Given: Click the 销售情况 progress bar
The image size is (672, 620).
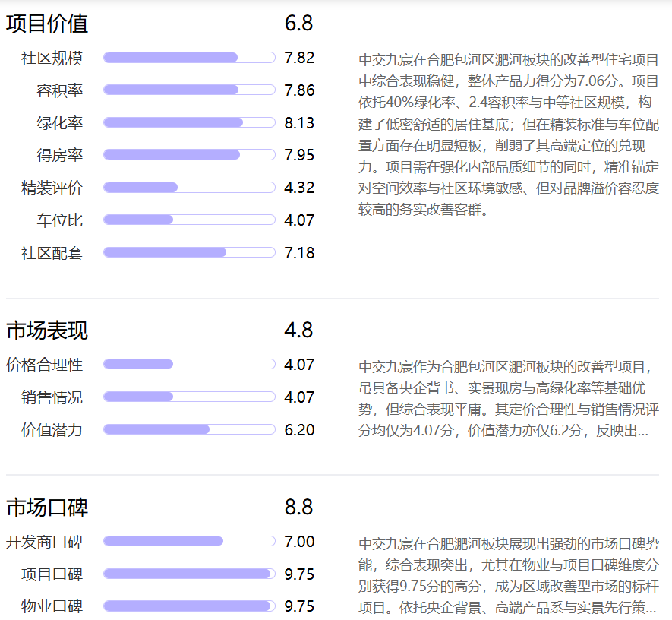Looking at the screenshot, I should [x=189, y=397].
